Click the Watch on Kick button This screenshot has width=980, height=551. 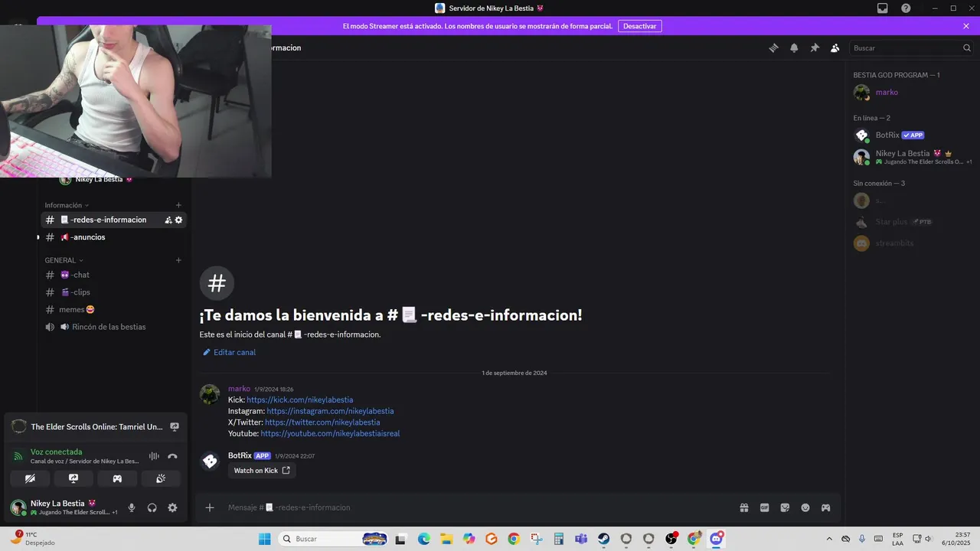pyautogui.click(x=262, y=471)
